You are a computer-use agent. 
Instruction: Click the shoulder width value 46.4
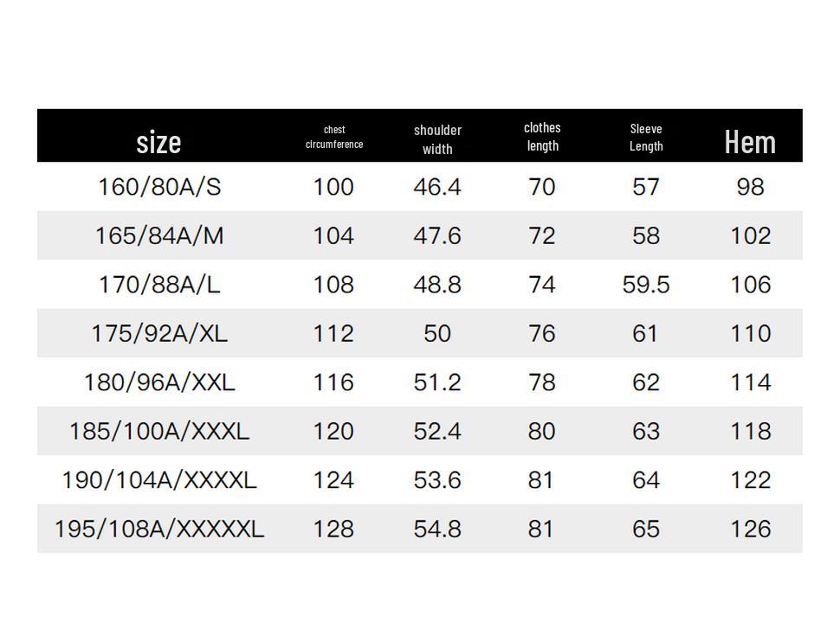[437, 187]
